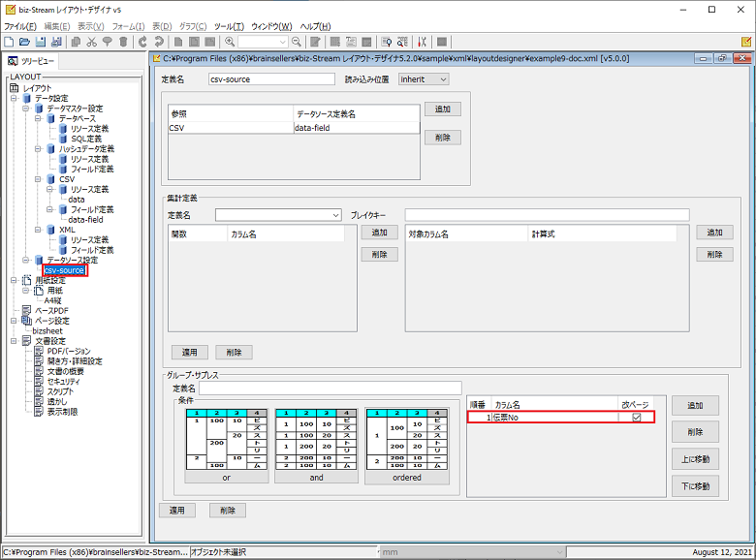Select A4縦 in the tree
756x560 pixels.
pos(53,300)
